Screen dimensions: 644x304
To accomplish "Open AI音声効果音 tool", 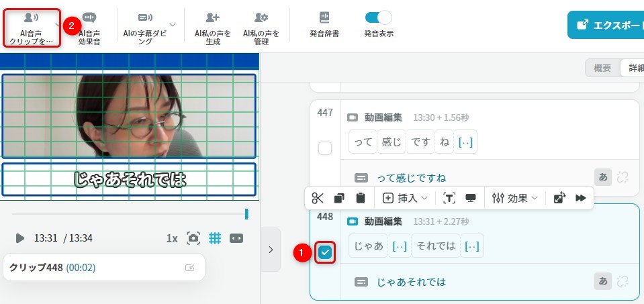I will (x=89, y=28).
